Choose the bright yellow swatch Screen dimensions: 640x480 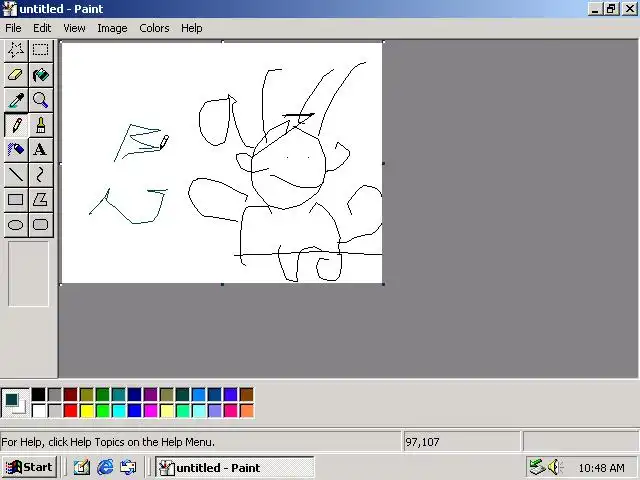tap(87, 411)
